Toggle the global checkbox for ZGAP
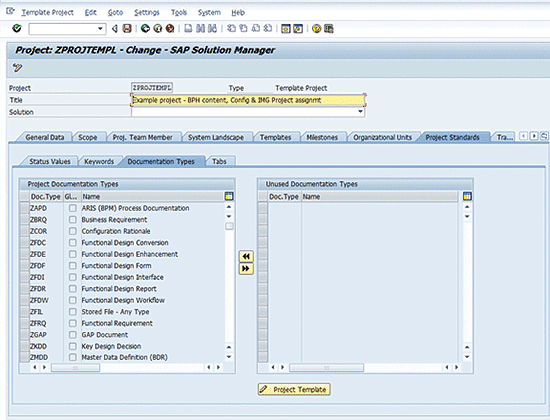 click(73, 335)
